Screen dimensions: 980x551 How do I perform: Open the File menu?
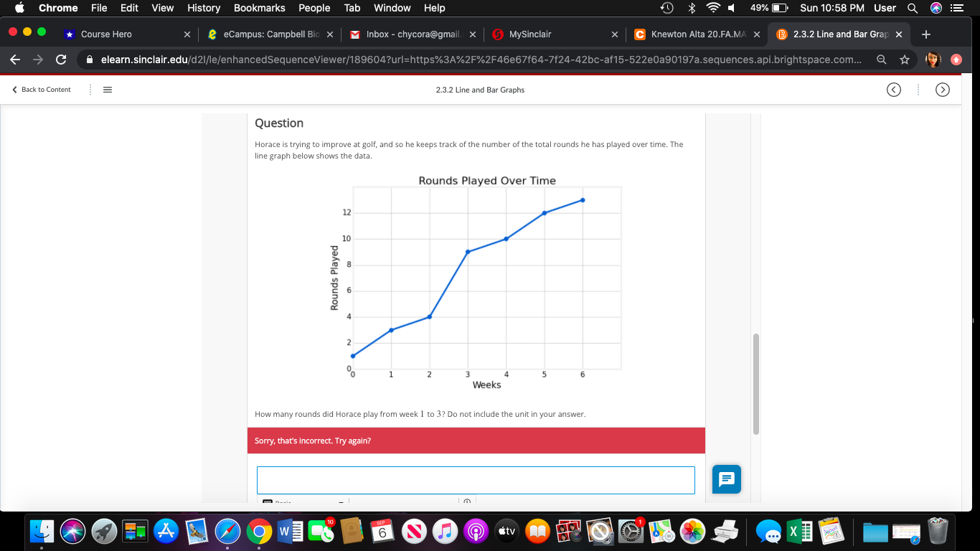pyautogui.click(x=99, y=8)
